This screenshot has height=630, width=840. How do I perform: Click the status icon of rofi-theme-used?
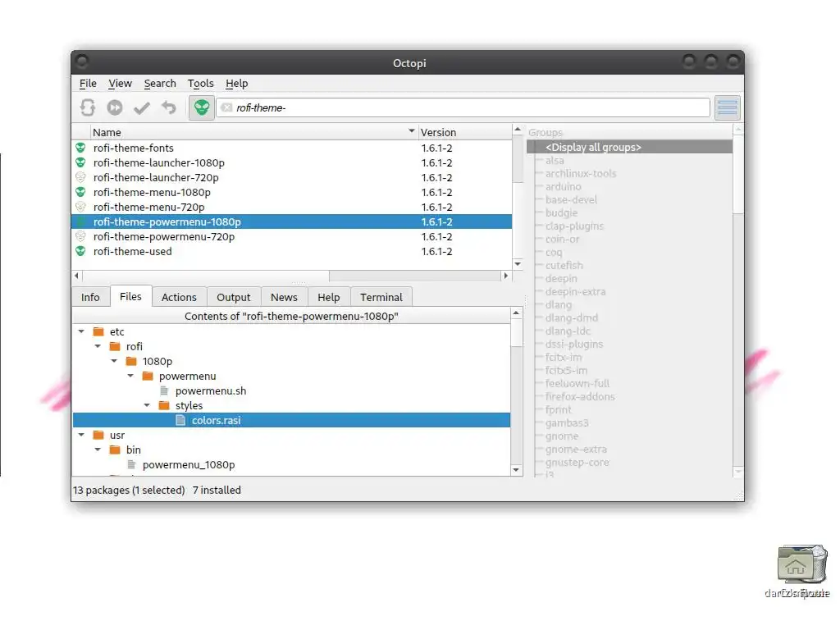click(80, 251)
